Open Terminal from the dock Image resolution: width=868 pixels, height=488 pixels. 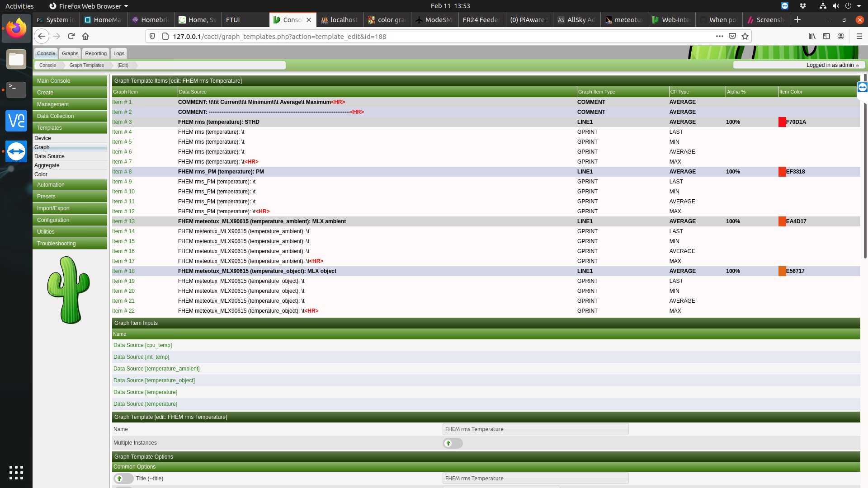point(16,90)
